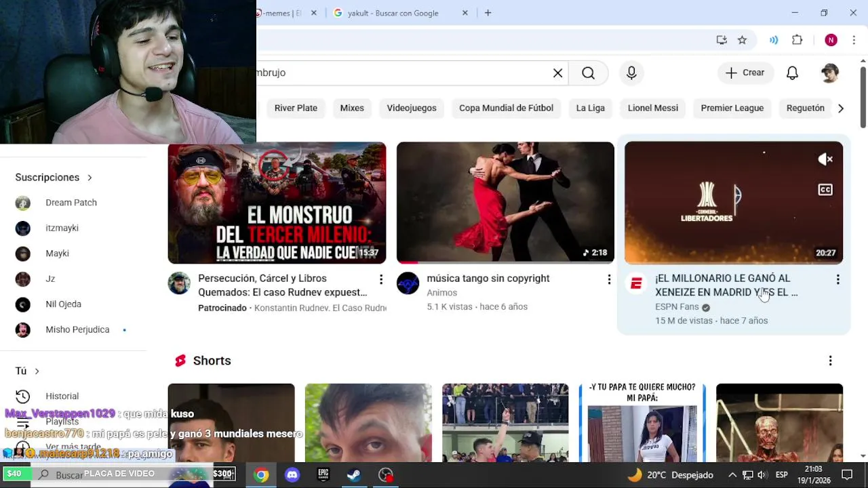Click the ESP language indicator in taskbar

[782, 475]
